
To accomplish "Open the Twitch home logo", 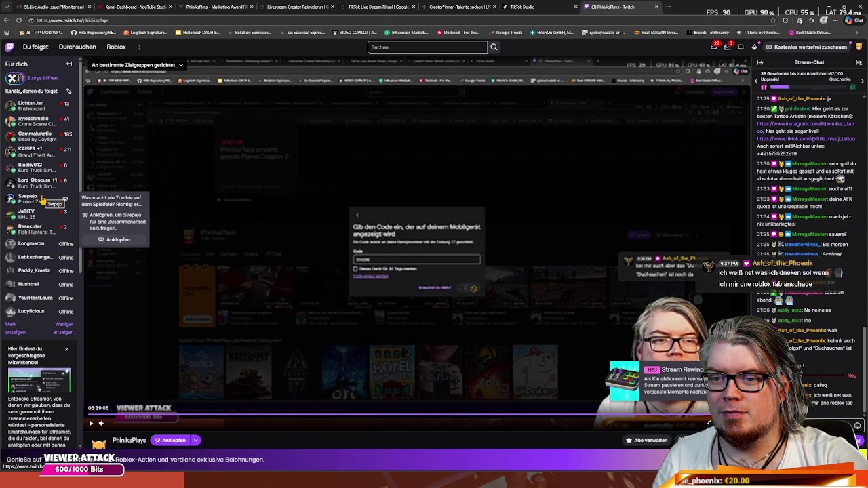I will click(9, 47).
